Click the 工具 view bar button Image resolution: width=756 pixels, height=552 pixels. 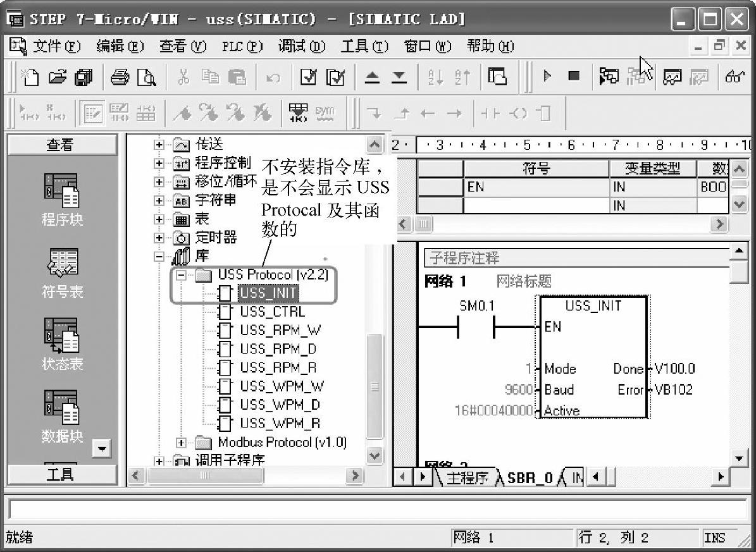pos(62,475)
